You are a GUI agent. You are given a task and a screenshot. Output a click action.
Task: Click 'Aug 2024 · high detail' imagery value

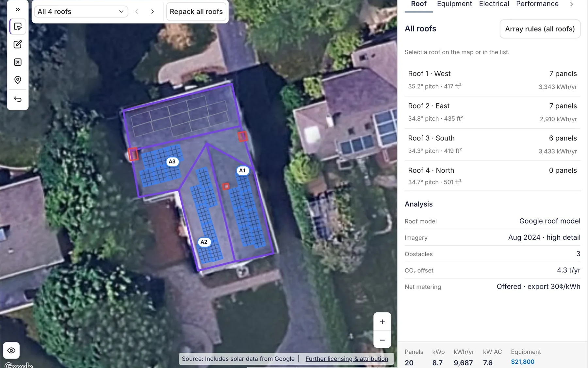pyautogui.click(x=544, y=237)
